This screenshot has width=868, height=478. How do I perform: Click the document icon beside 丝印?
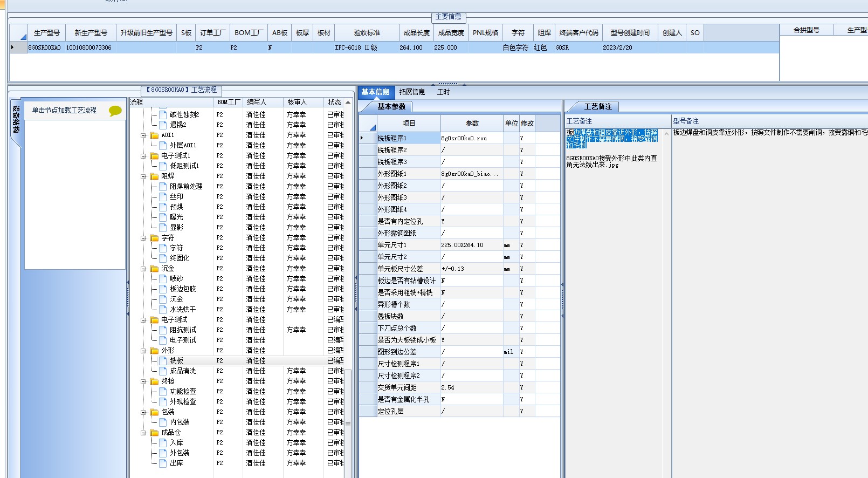(163, 196)
